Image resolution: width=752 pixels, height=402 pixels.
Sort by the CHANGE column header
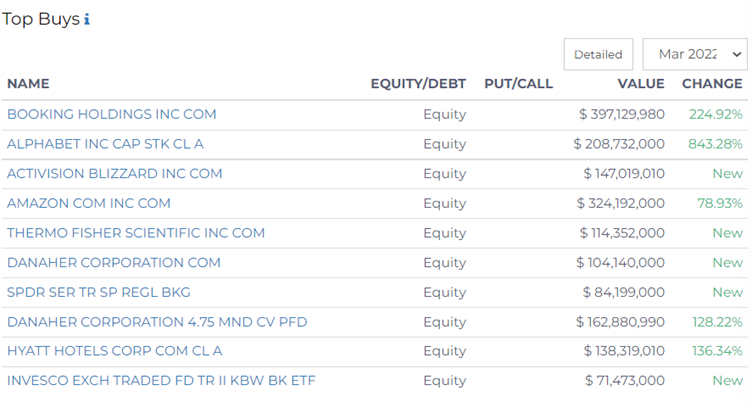pos(712,83)
